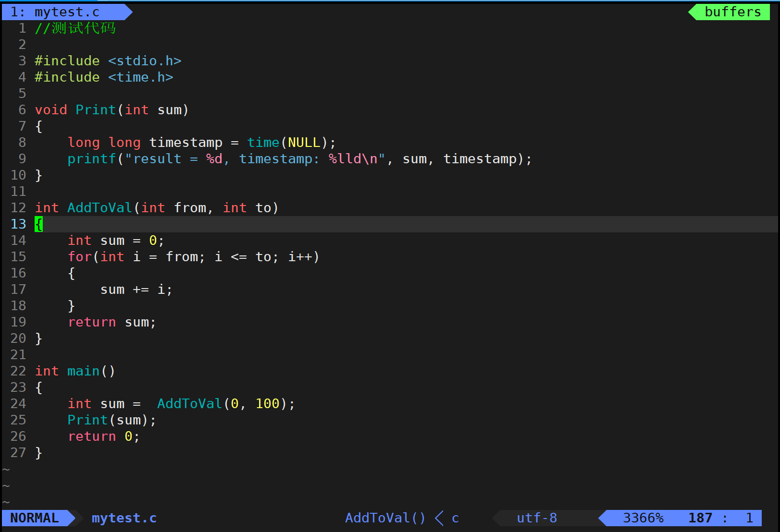Click the void keyword on line 6

(51, 110)
